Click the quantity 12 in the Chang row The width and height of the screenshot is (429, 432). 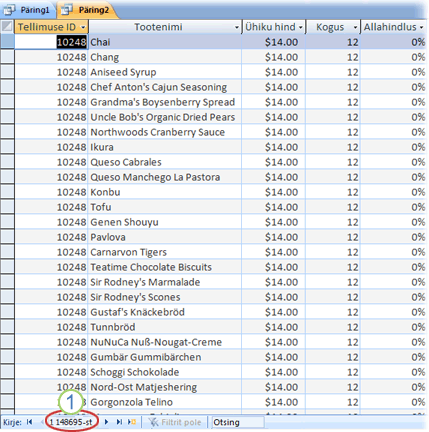pyautogui.click(x=333, y=57)
